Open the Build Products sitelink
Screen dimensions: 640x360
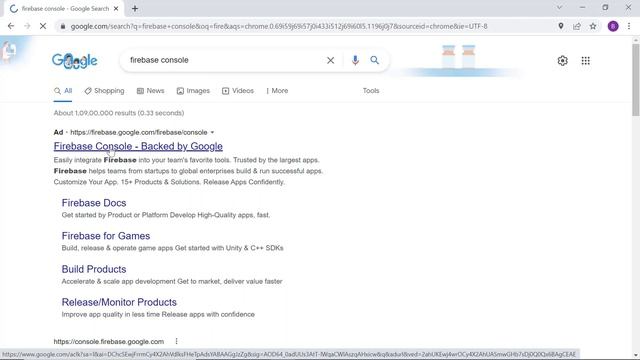point(94,269)
